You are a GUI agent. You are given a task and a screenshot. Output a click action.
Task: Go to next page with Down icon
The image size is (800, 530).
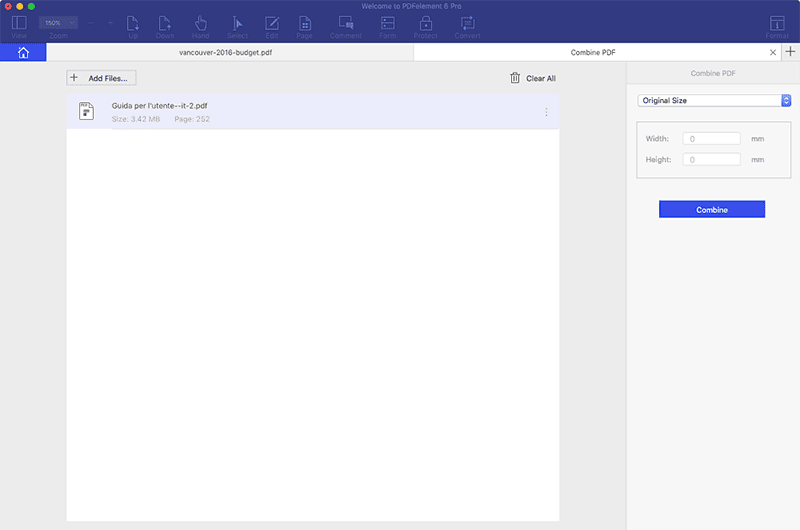(165, 23)
